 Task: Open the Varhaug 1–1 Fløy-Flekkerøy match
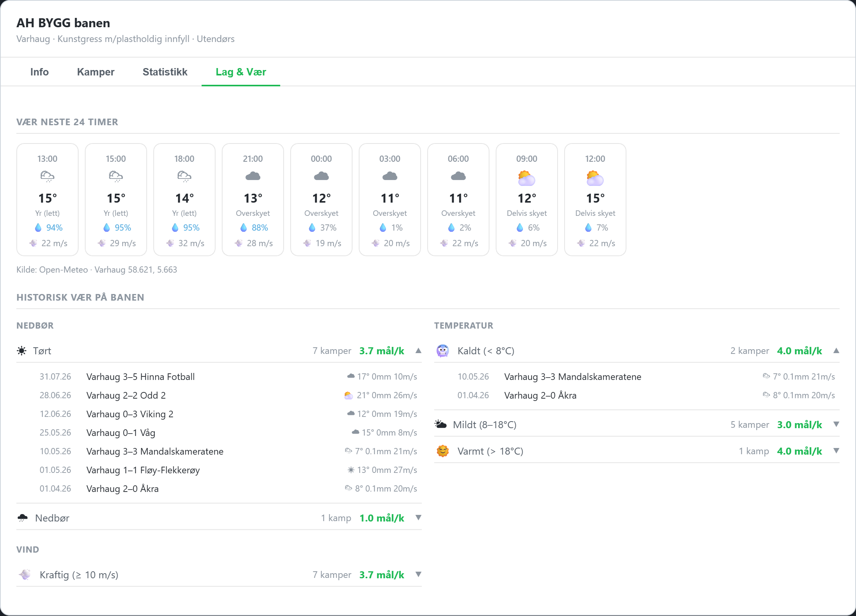point(143,470)
